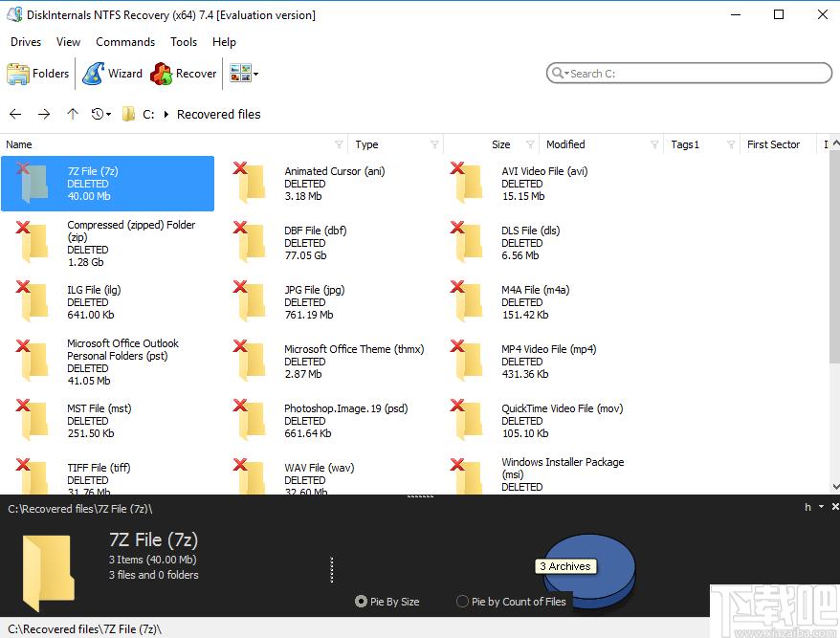Viewport: 840px width, 638px height.
Task: Click the large preview folder thumbnail
Action: [48, 572]
